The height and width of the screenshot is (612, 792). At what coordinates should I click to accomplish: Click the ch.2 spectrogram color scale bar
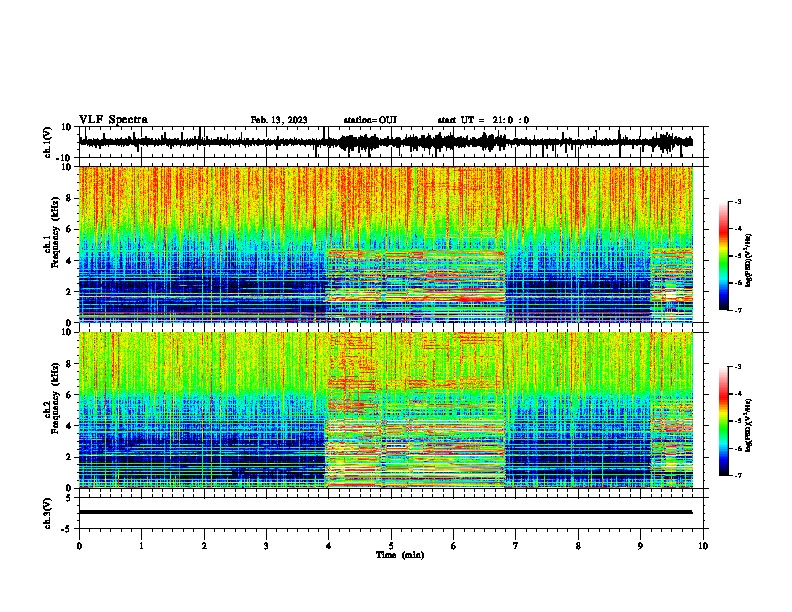pyautogui.click(x=723, y=421)
